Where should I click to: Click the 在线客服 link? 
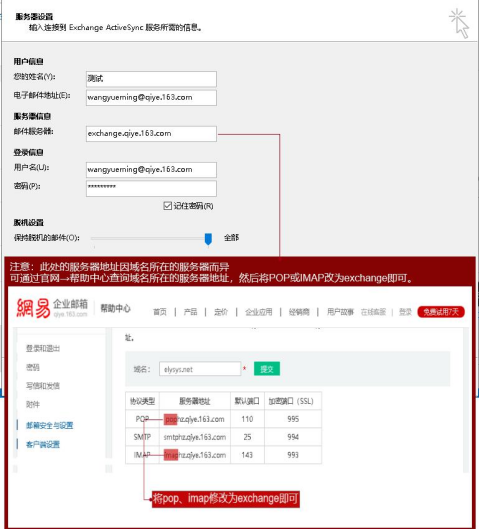pos(373,312)
